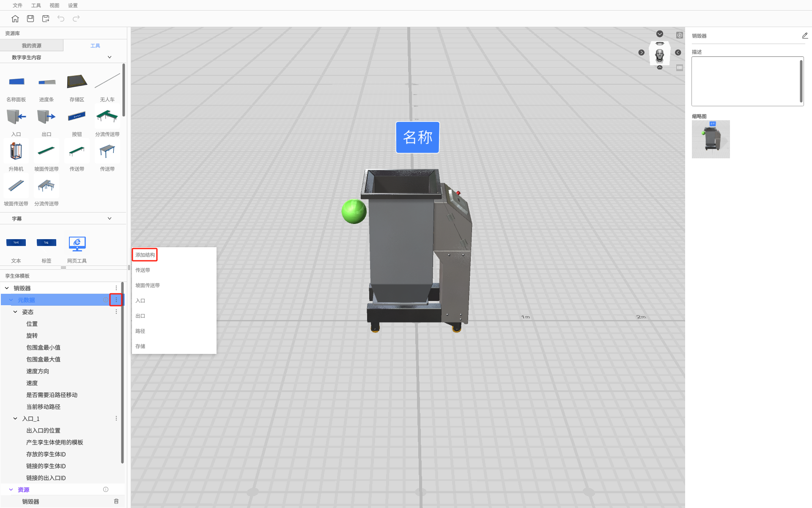
Task: Click 添加结构 in popup menu
Action: click(145, 255)
